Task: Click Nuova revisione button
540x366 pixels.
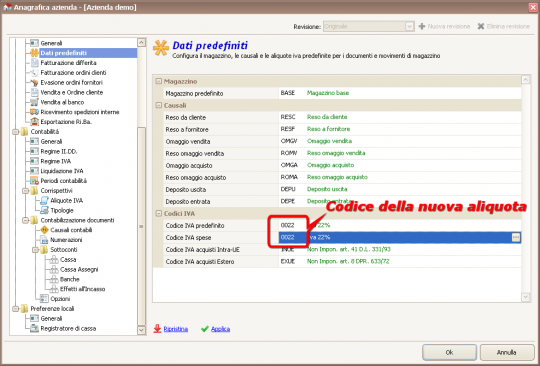Action: tap(444, 27)
